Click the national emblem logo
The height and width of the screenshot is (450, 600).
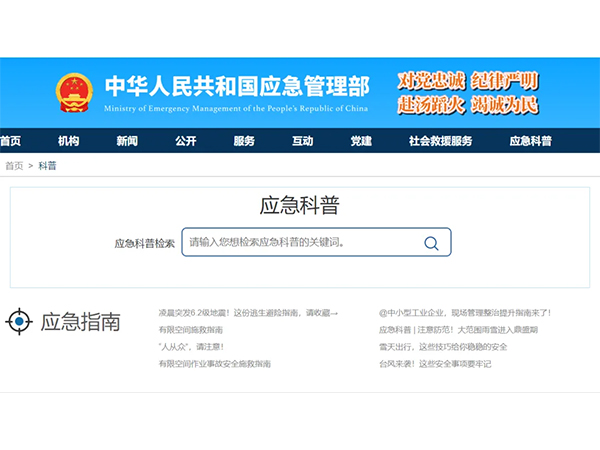(74, 93)
